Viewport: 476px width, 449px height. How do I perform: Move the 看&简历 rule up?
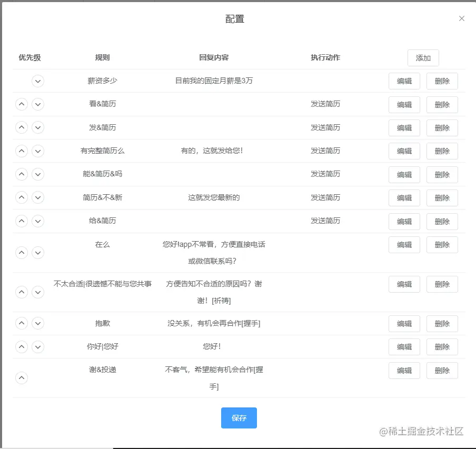tap(22, 104)
